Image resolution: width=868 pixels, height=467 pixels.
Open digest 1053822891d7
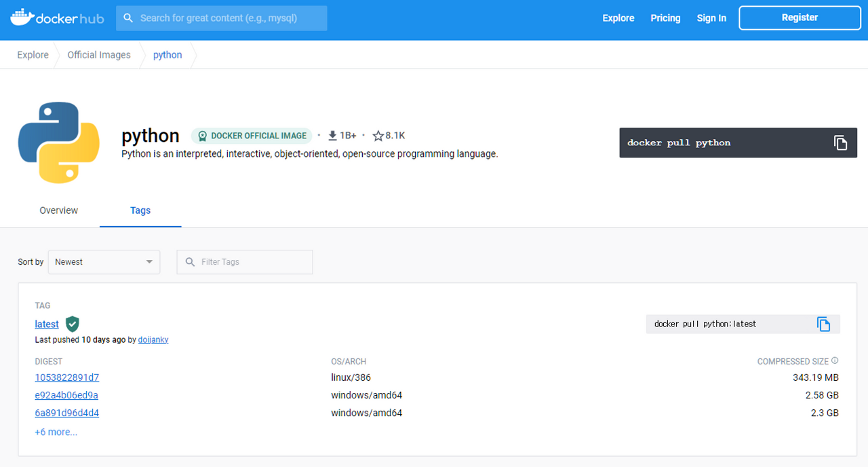(x=67, y=377)
